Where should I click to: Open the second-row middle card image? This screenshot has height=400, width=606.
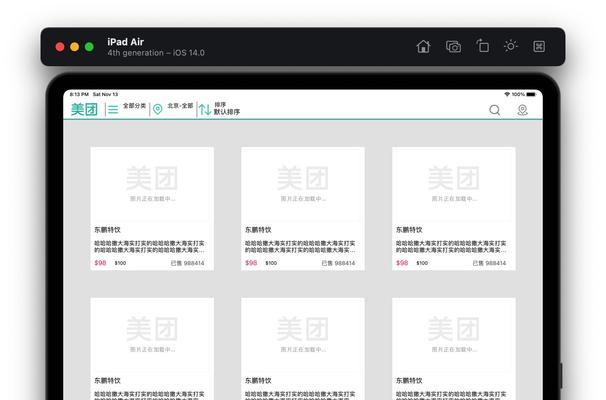coord(303,335)
